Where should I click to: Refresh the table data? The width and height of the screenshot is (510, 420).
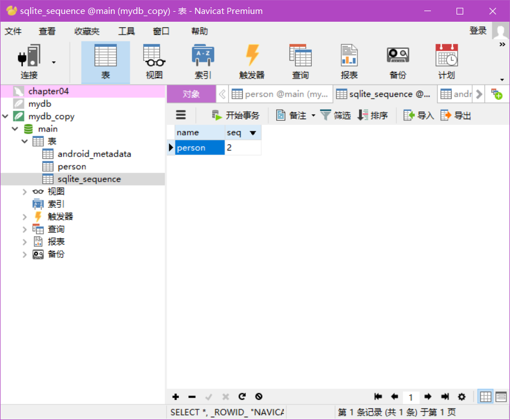pyautogui.click(x=242, y=397)
